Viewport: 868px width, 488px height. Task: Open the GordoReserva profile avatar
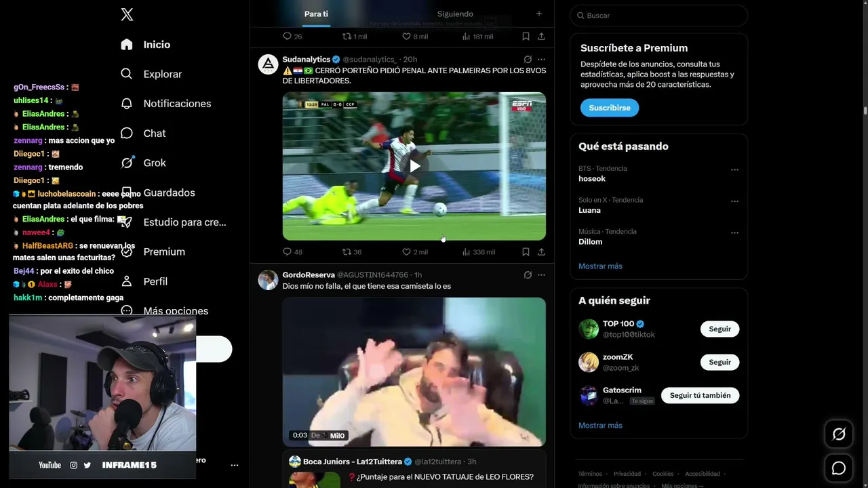(x=269, y=280)
